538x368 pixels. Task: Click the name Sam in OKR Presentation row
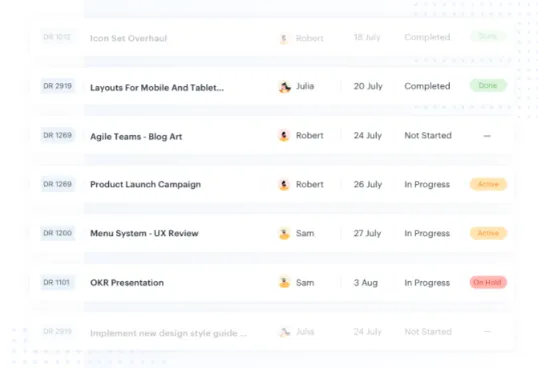(x=305, y=283)
